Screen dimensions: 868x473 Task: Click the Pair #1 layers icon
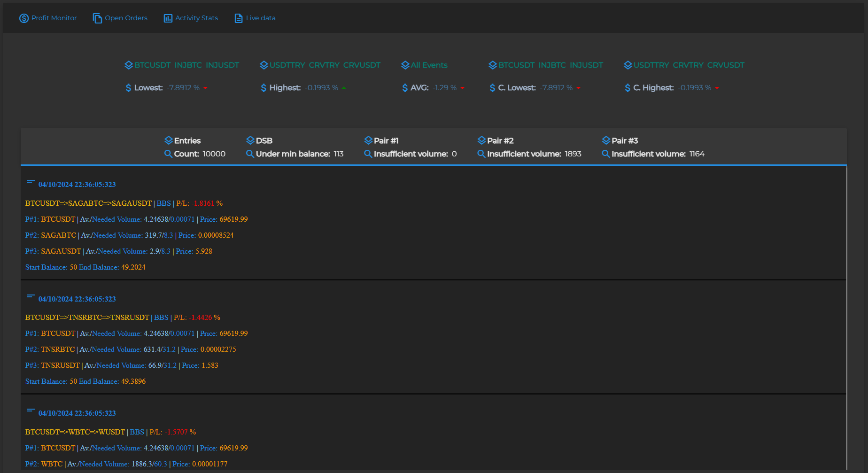tap(368, 140)
